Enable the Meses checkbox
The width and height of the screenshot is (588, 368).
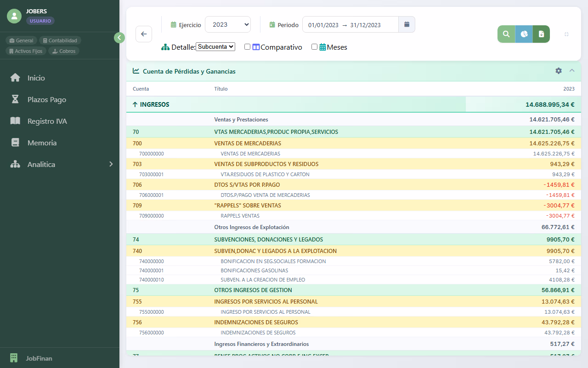click(x=315, y=47)
